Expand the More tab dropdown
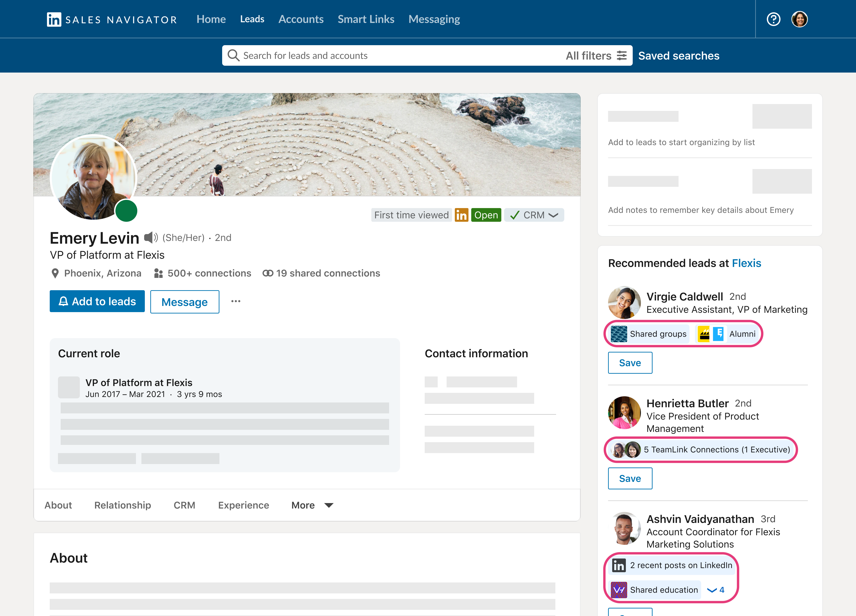 312,505
